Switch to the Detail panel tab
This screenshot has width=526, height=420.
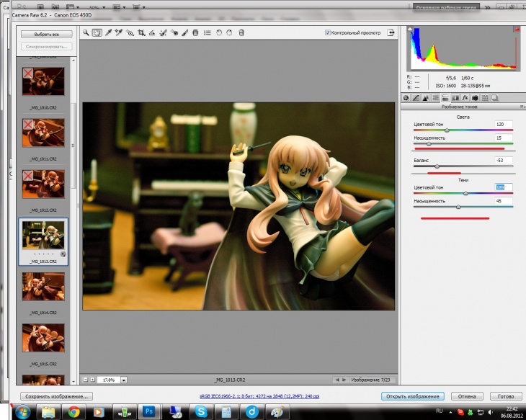[x=426, y=98]
